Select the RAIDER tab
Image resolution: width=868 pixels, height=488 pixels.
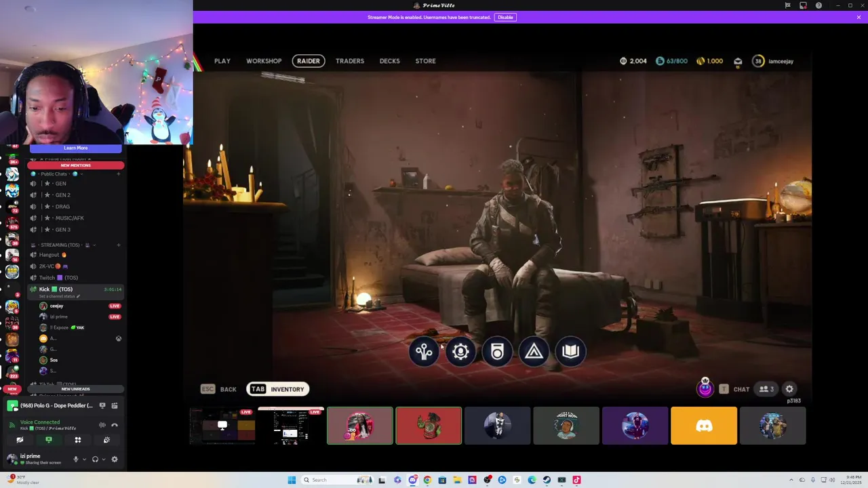point(308,61)
